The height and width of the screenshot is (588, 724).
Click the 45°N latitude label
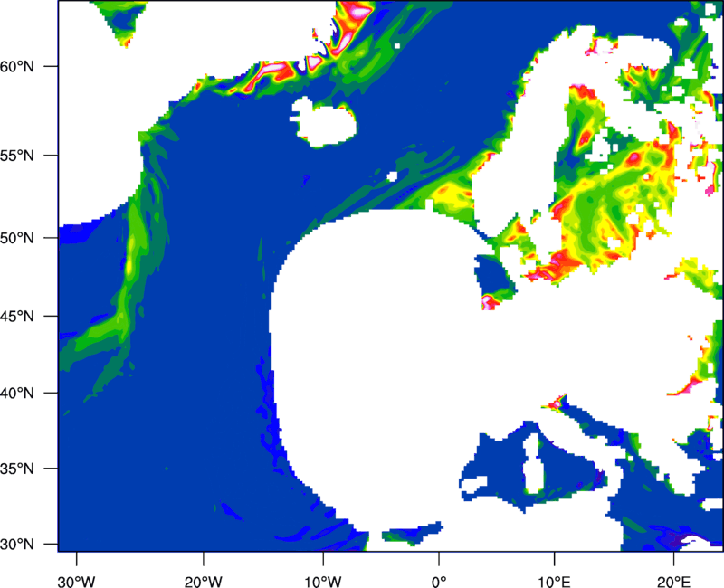coord(17,316)
